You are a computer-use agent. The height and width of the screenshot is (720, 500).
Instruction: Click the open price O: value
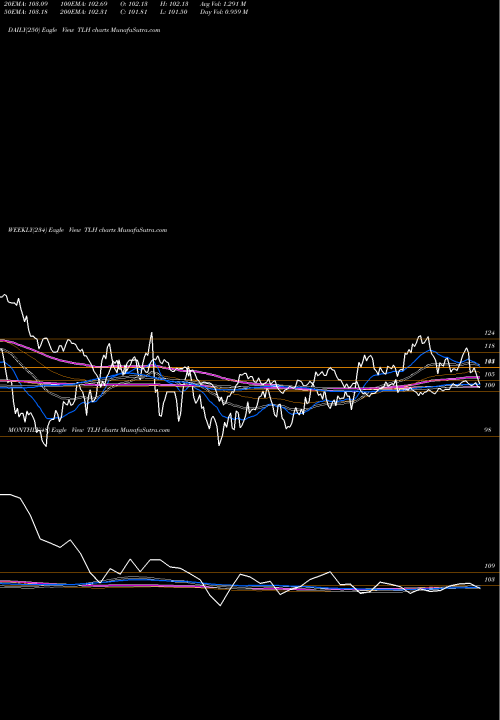[x=134, y=4]
